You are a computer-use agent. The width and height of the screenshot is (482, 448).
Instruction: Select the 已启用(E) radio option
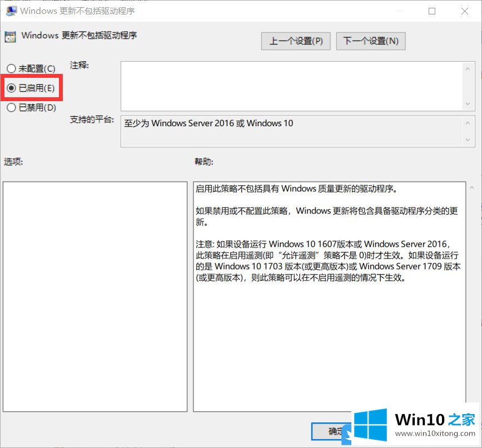click(x=31, y=88)
